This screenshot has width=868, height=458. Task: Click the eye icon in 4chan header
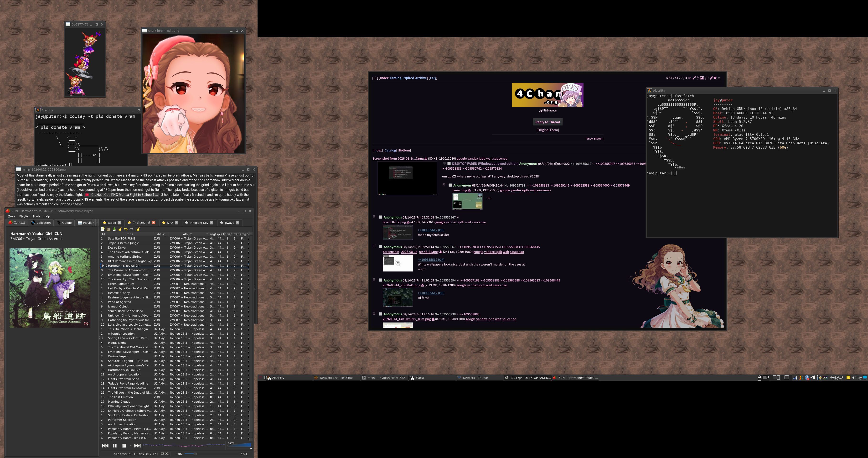pos(690,78)
